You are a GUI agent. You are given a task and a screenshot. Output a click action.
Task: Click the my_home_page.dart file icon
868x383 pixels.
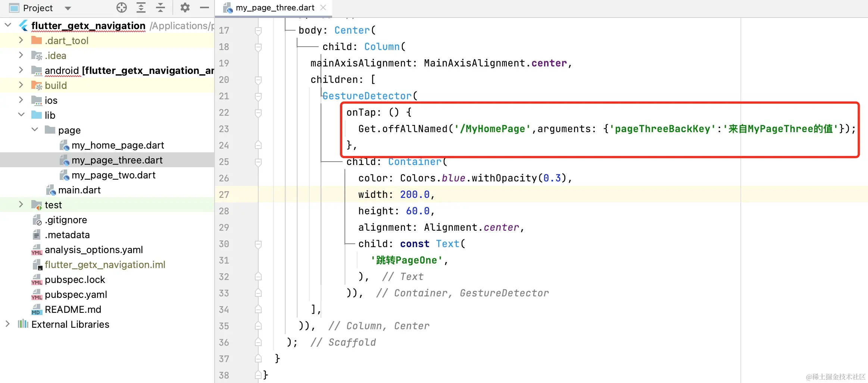[64, 145]
